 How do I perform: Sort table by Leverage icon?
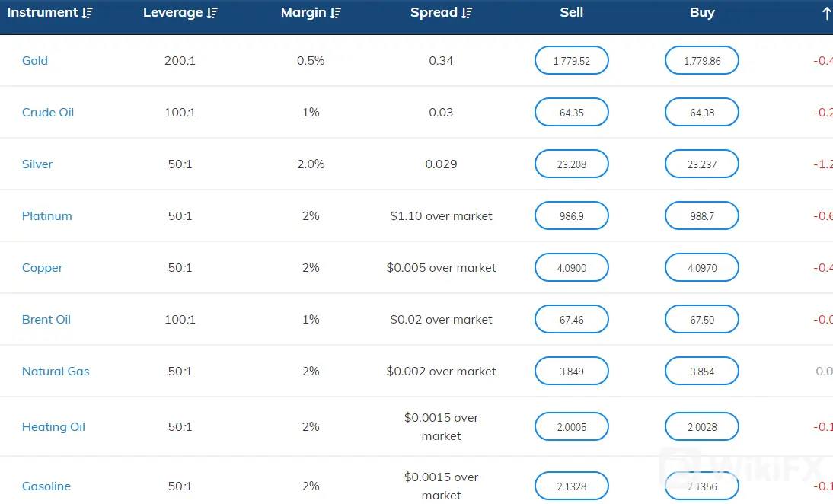[x=212, y=13]
